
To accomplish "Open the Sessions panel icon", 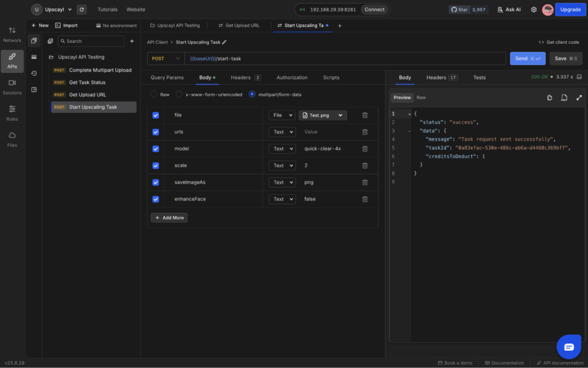I will point(12,86).
